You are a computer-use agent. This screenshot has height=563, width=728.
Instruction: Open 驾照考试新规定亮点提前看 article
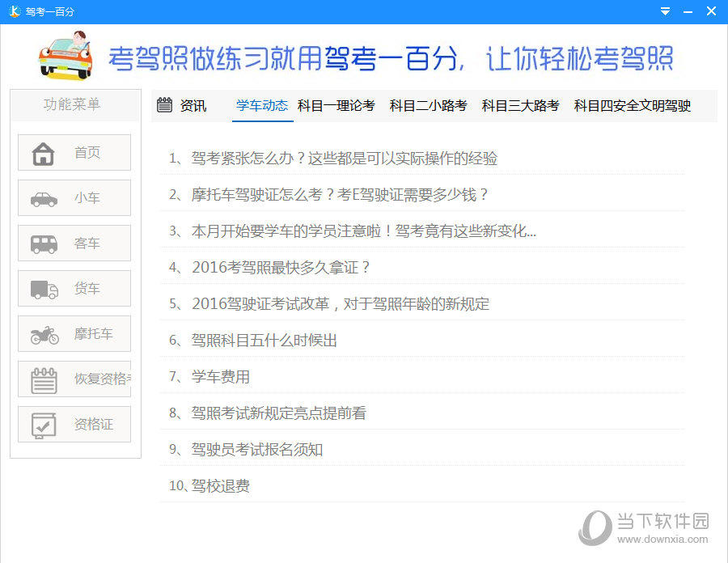click(x=278, y=413)
